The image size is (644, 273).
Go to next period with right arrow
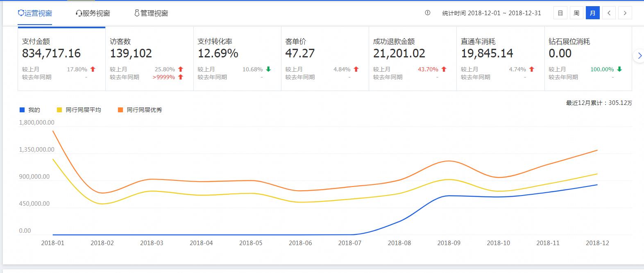[x=625, y=13]
